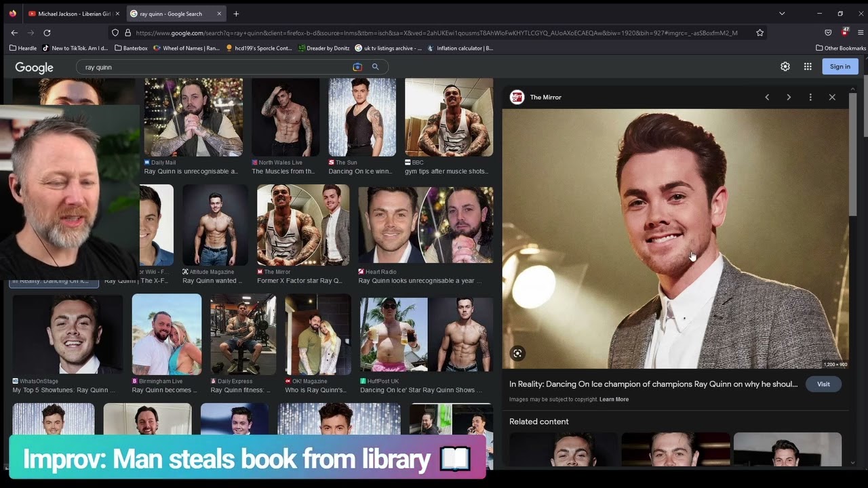This screenshot has height=488, width=868.
Task: Open In Reality: Dancing On Ice title link
Action: pyautogui.click(x=654, y=384)
